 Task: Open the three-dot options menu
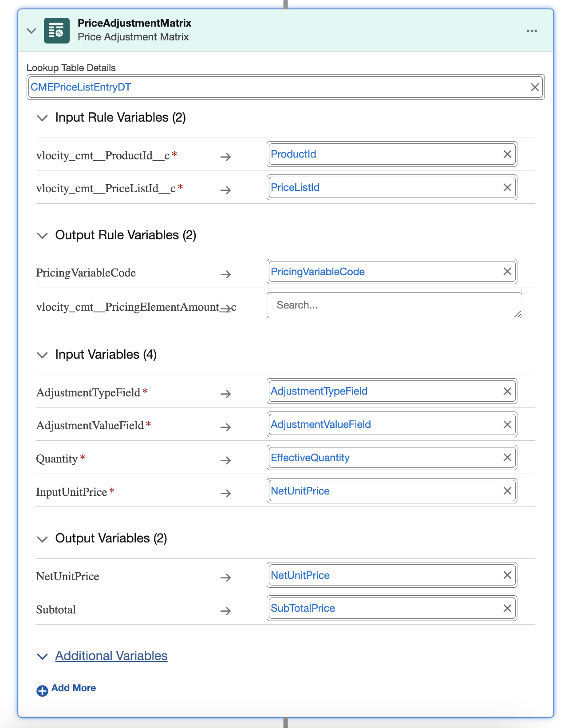[x=532, y=31]
